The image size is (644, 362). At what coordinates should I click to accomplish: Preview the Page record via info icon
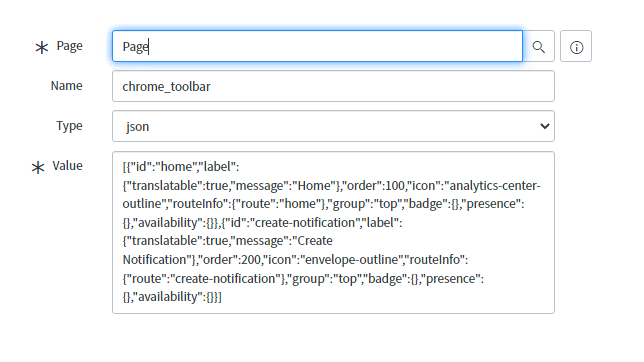pyautogui.click(x=576, y=46)
